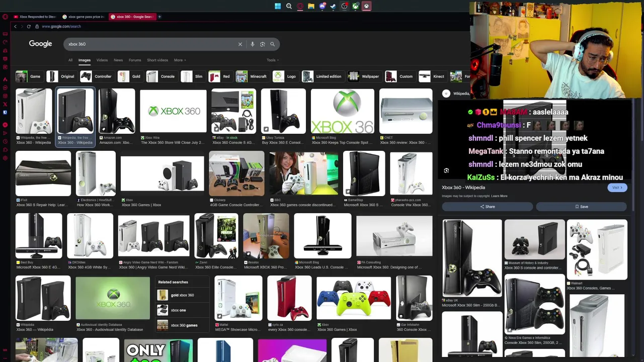Open sidebar settings gear icon

[5, 158]
